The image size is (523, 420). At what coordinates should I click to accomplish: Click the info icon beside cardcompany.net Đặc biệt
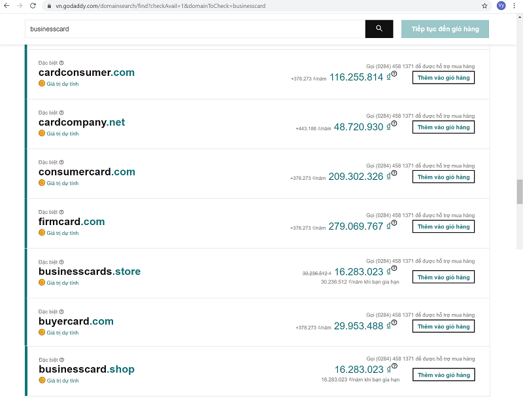point(61,113)
